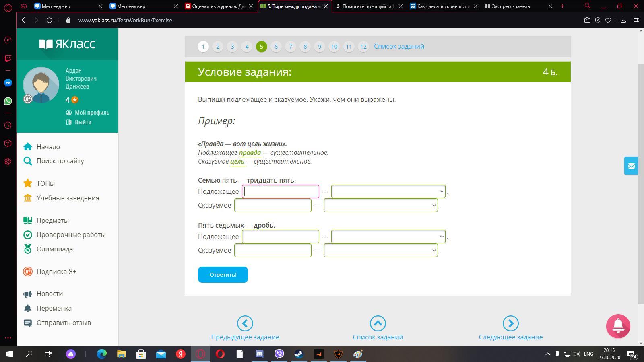Open Microsoft Edge from the taskbar
The image size is (644, 362).
(102, 354)
